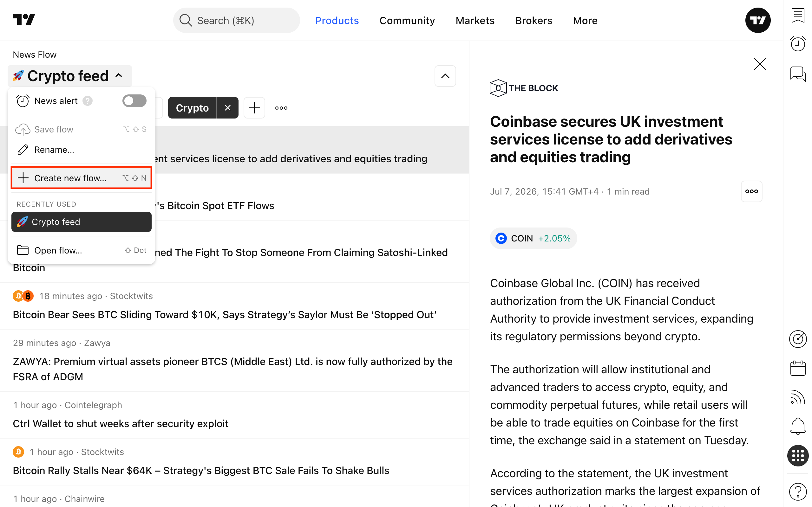Choose Open flow from the menu
Screen dimensions: 812x507
tap(82, 250)
